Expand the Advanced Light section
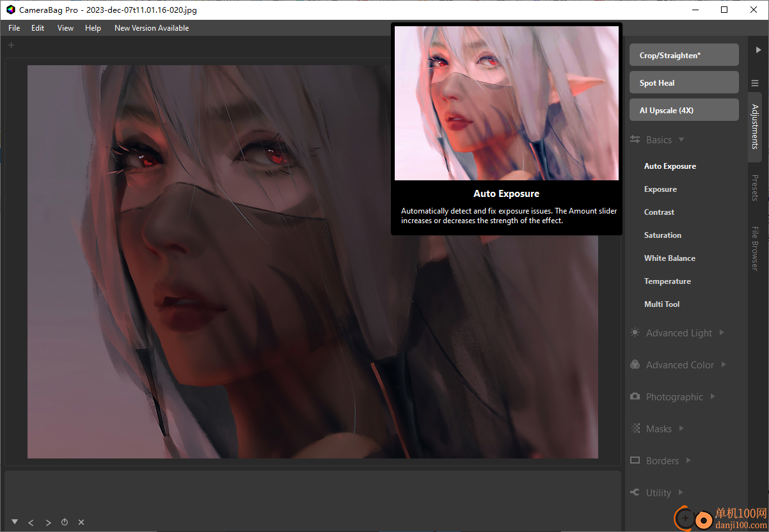 point(678,333)
